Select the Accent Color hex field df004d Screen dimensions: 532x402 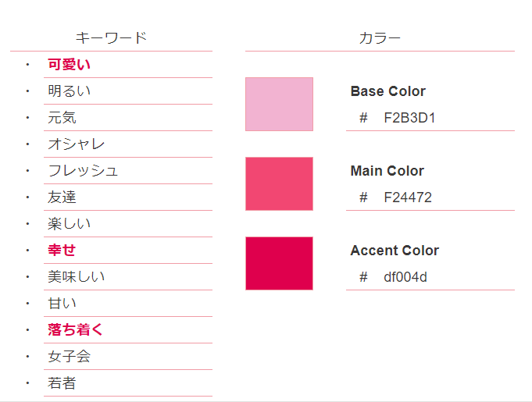pos(405,277)
